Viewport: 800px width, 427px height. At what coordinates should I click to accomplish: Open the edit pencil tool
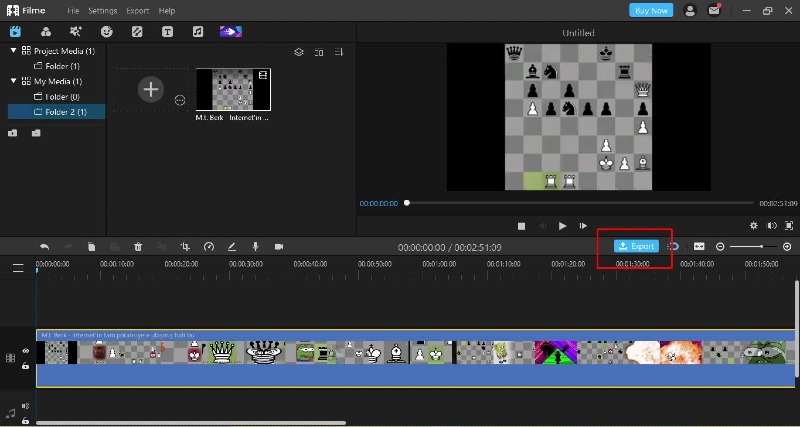(x=232, y=247)
